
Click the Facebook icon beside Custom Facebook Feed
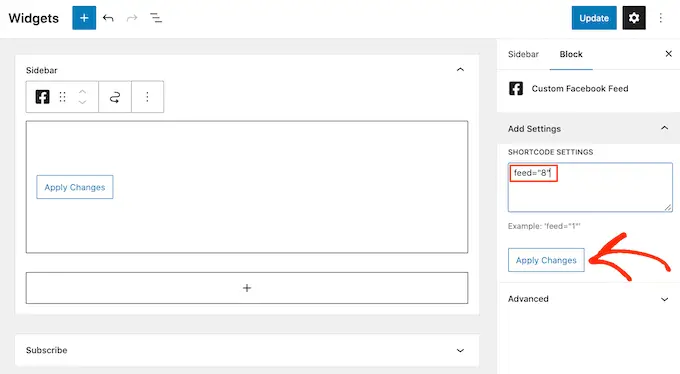coord(516,89)
